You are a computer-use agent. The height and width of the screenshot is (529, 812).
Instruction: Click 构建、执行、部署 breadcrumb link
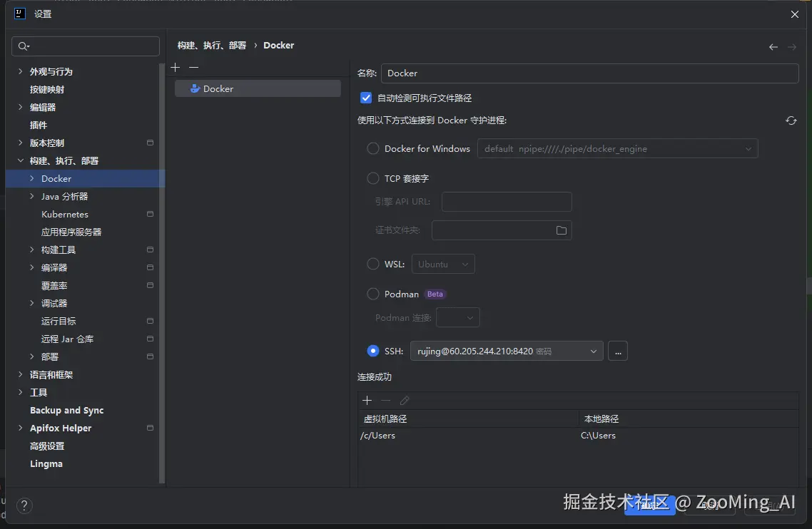coord(212,46)
